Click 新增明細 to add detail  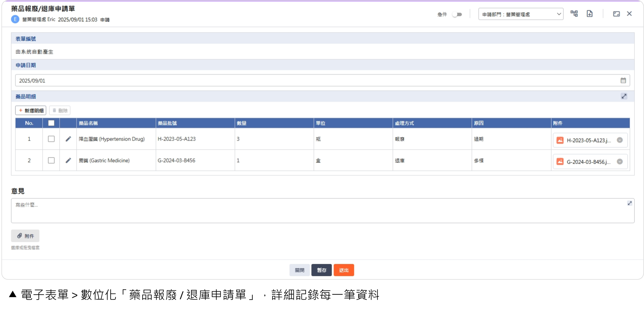(31, 110)
